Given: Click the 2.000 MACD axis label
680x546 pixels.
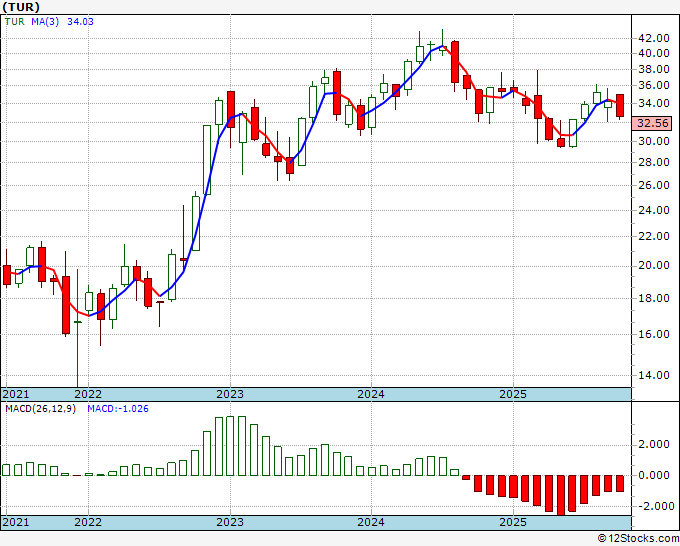Looking at the screenshot, I should (x=654, y=445).
